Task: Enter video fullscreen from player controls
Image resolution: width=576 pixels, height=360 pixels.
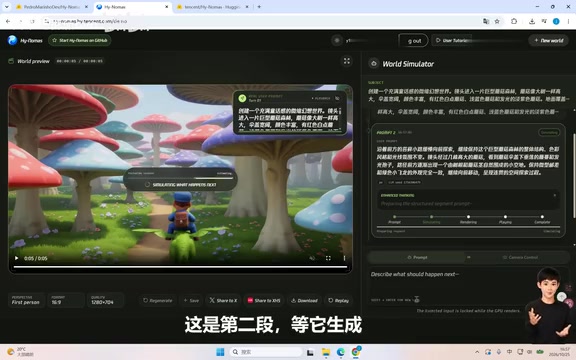Action: click(328, 258)
